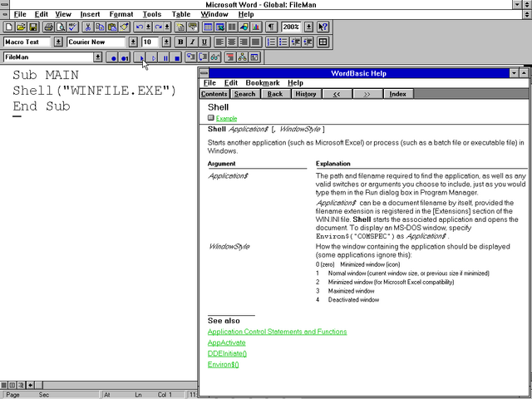
Task: Open the FileMan macro list dropdown
Action: pos(98,57)
